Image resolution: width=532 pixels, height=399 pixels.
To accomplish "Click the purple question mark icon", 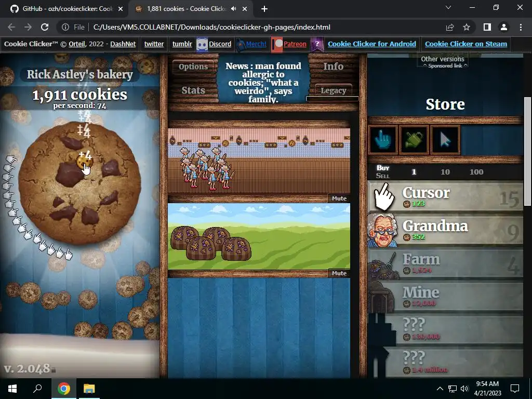I will (x=317, y=44).
